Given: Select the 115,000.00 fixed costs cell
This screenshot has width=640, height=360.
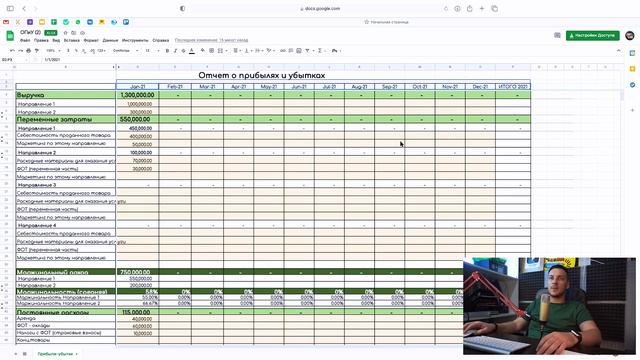Looking at the screenshot, I should click(137, 312).
